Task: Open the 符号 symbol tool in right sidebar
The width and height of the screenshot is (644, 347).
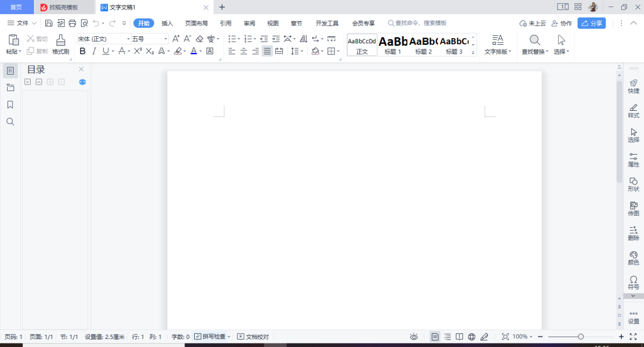Action: coord(633,283)
